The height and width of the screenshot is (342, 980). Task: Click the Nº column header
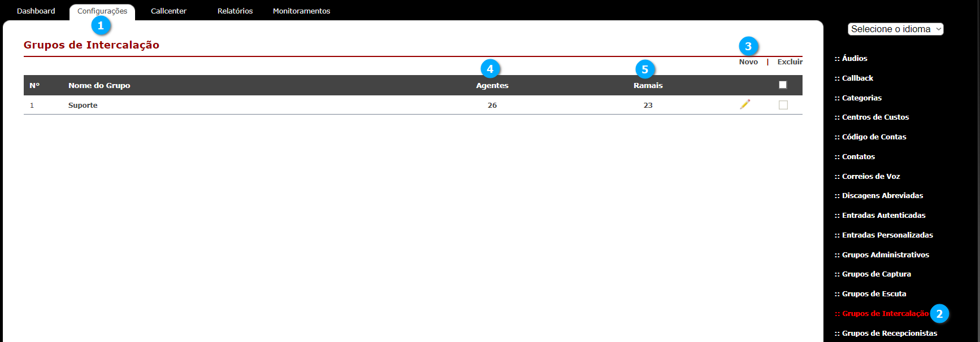pos(34,85)
